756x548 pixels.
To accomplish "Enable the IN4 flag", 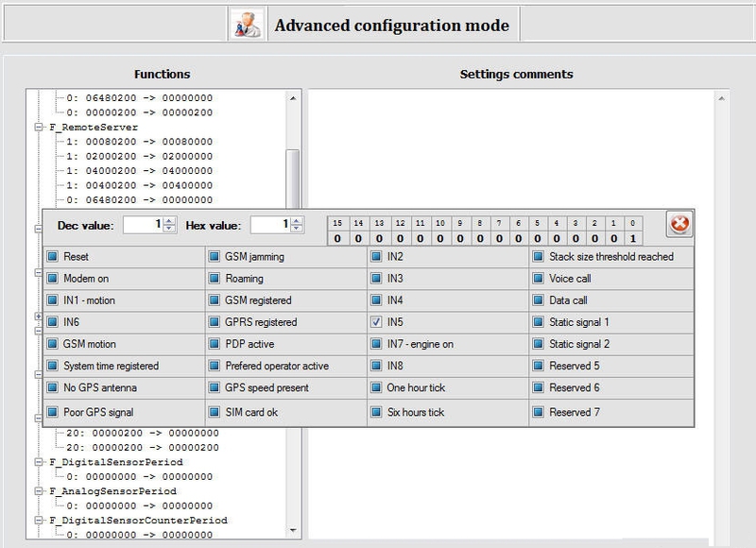I will pyautogui.click(x=376, y=300).
